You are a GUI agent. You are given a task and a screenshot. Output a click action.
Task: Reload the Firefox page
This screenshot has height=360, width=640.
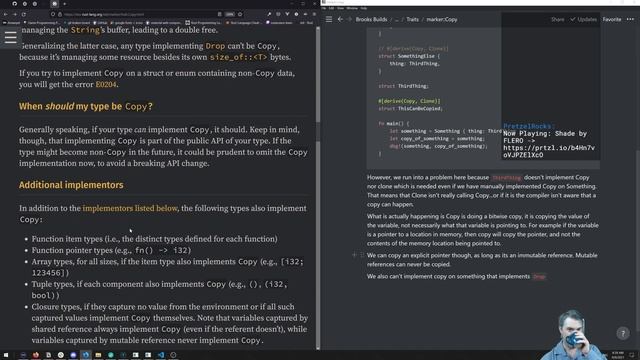(x=24, y=14)
